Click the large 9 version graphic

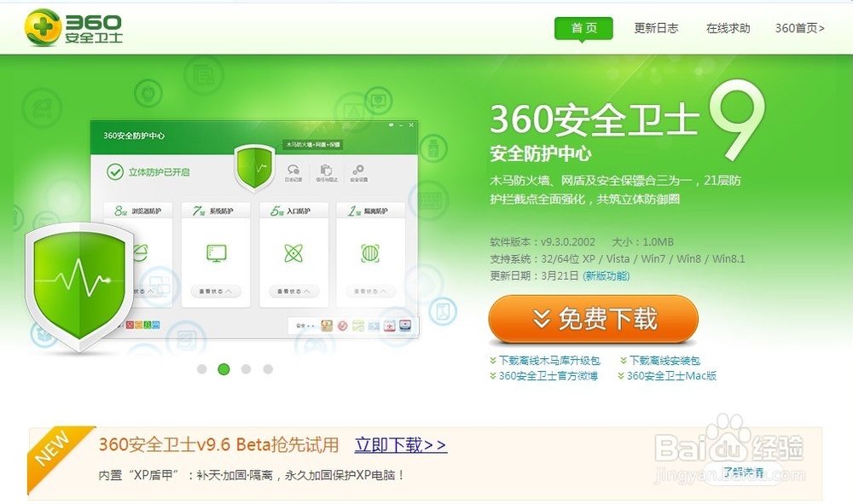737,119
